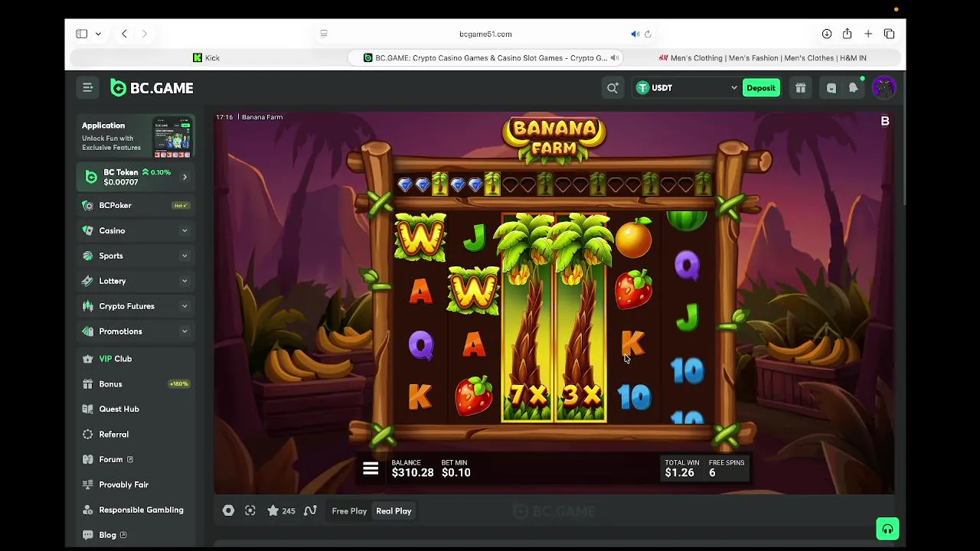Open the BC Token details arrow
Image resolution: width=980 pixels, height=551 pixels.
[185, 177]
